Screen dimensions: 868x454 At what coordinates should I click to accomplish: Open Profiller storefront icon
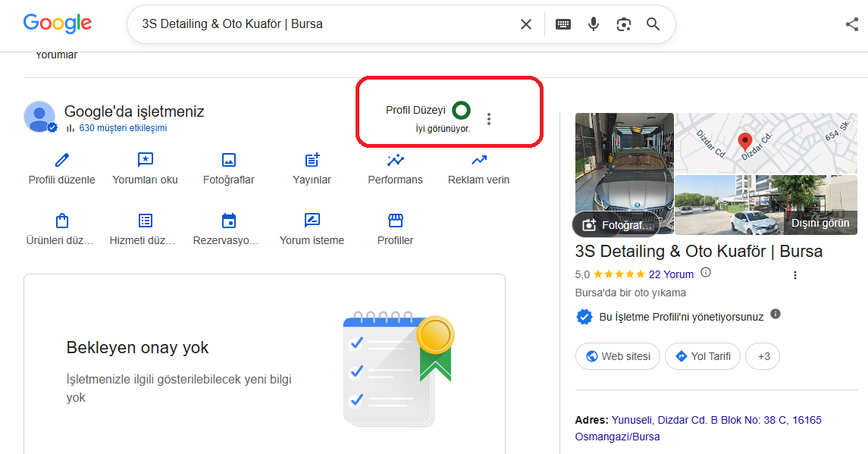pos(395,221)
